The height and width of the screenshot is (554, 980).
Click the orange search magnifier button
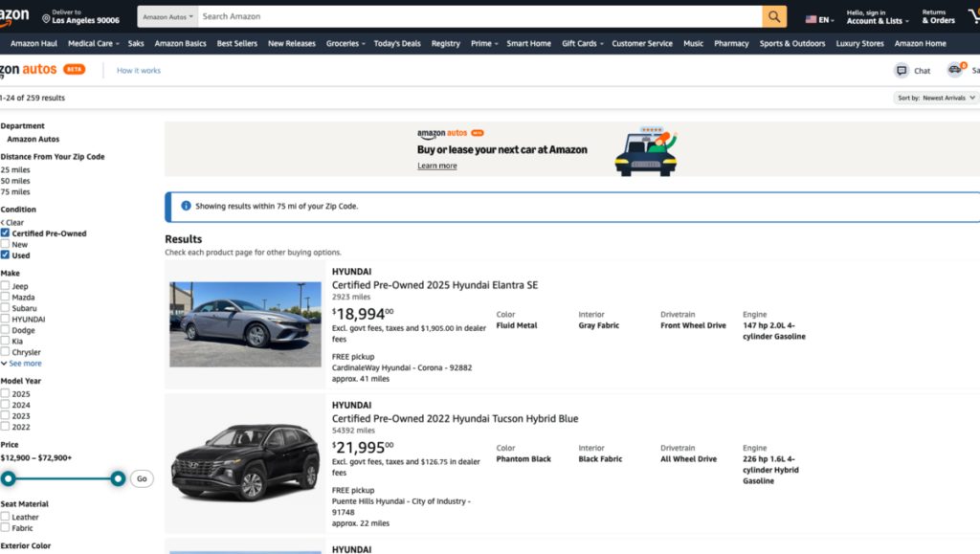773,17
